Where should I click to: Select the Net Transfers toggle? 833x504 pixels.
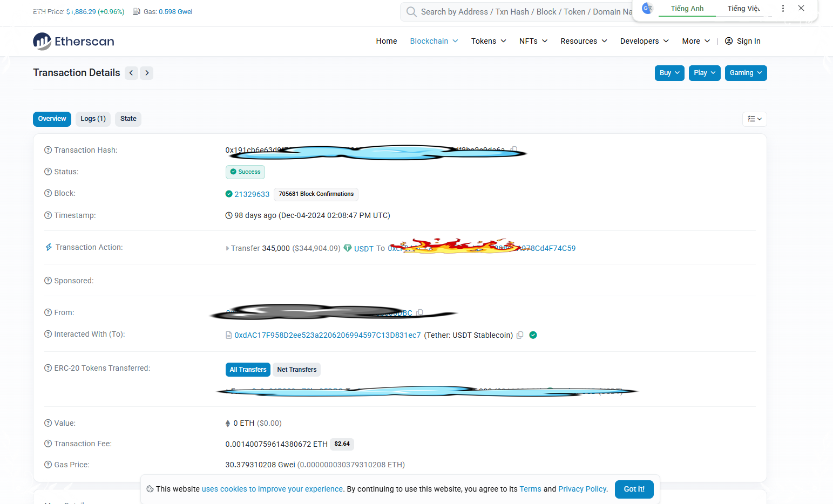pos(297,370)
